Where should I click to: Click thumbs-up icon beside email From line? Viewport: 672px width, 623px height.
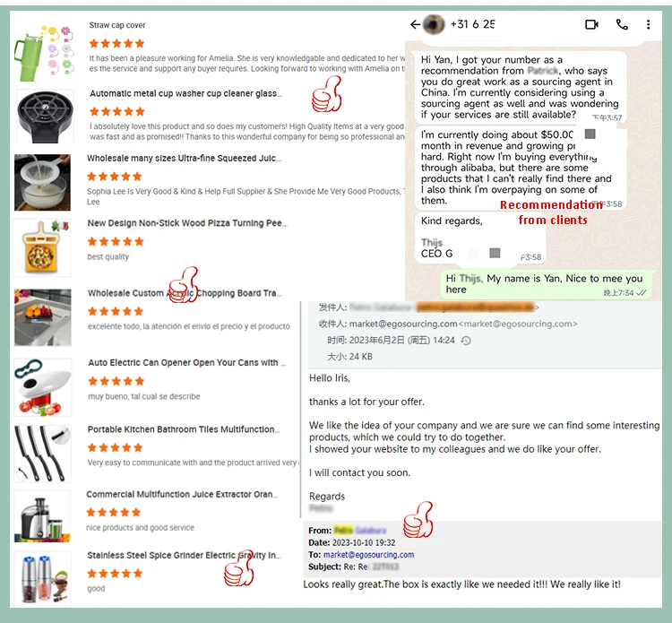click(x=418, y=520)
